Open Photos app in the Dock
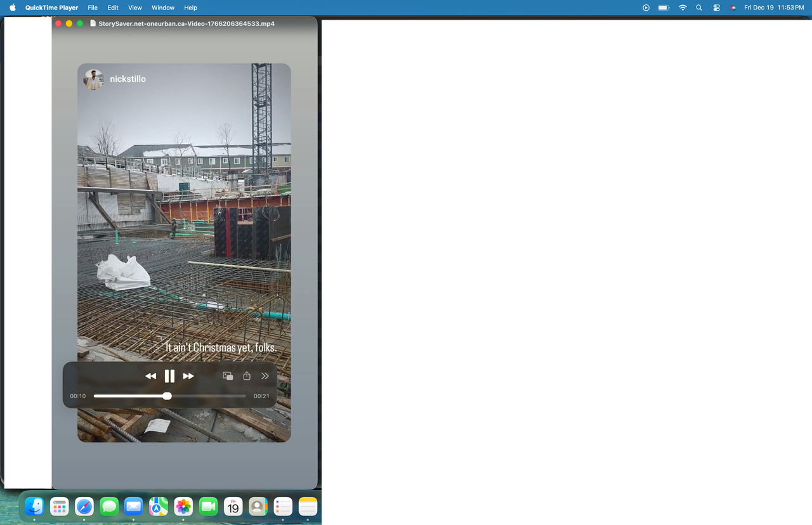The width and height of the screenshot is (812, 525). click(x=183, y=506)
